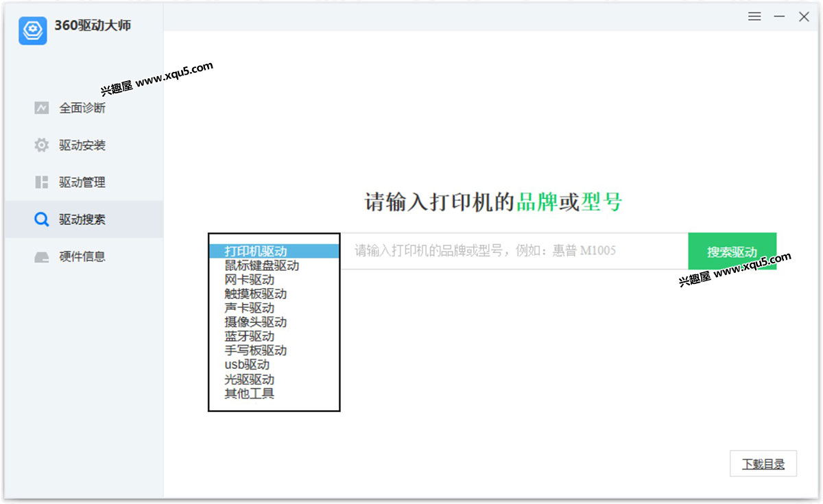Choose 网卡驱动 from the list
The width and height of the screenshot is (823, 504).
(274, 280)
